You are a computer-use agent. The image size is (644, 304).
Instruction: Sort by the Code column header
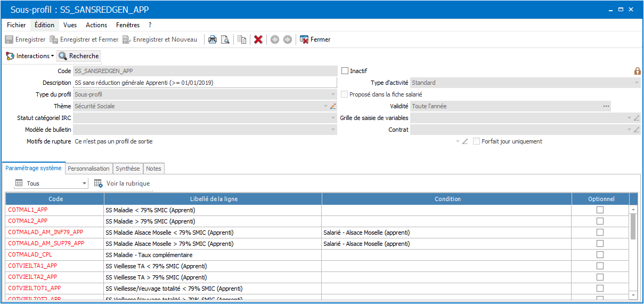(55, 199)
